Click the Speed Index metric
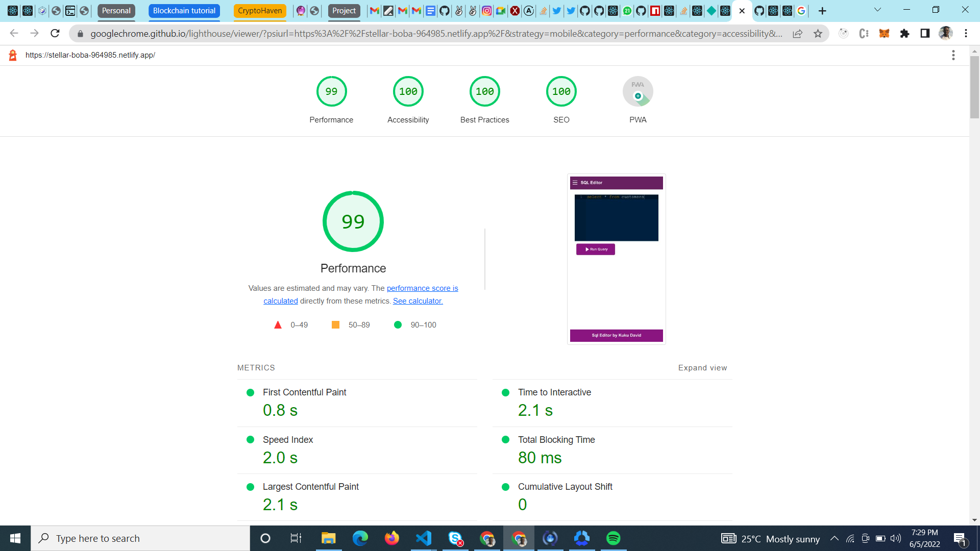 coord(357,450)
